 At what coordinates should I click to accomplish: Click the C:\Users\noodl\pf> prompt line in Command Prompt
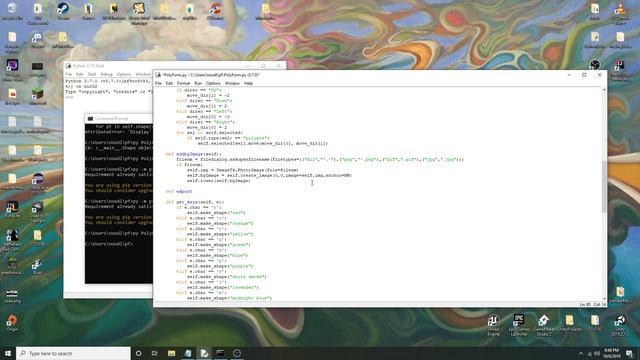point(109,244)
